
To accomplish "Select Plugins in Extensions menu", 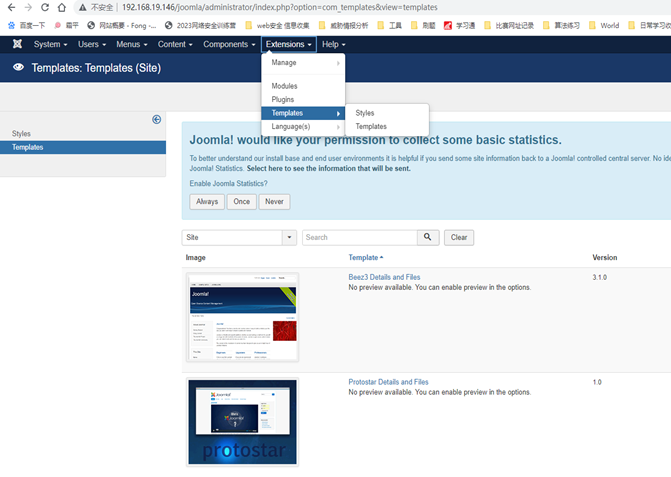I will (x=303, y=99).
